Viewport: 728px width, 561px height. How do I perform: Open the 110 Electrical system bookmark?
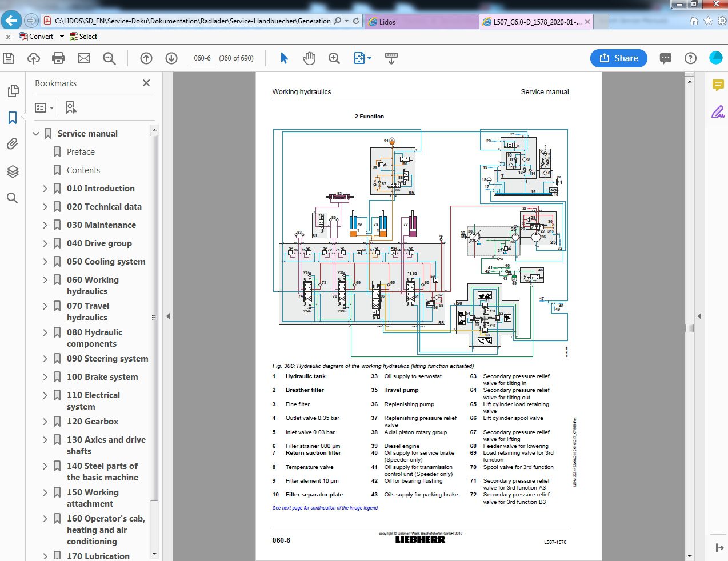tap(93, 401)
